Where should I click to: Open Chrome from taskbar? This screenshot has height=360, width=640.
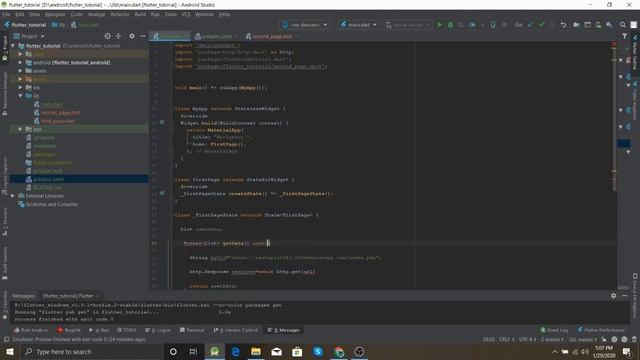pos(339,351)
